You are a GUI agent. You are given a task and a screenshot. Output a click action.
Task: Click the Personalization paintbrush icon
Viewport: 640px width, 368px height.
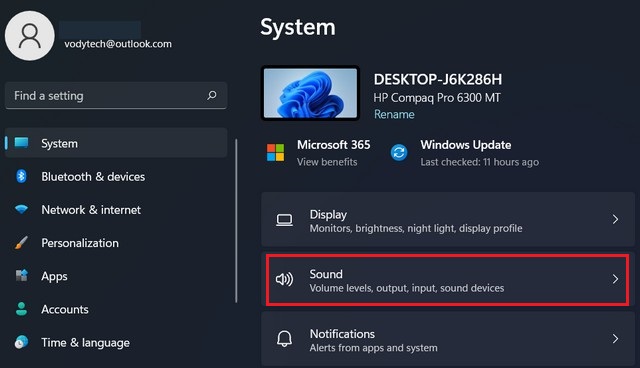tap(21, 242)
